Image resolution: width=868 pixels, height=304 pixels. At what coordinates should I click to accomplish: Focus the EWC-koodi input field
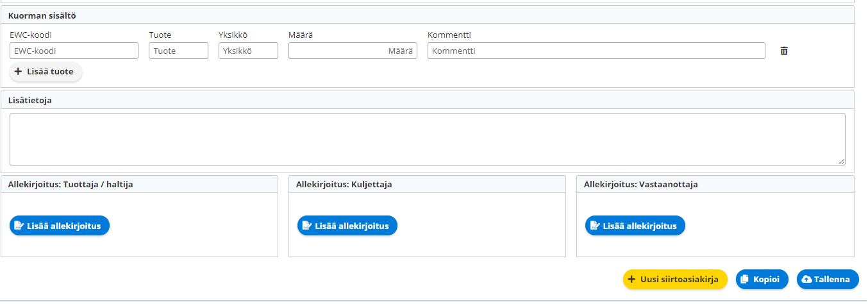(74, 51)
